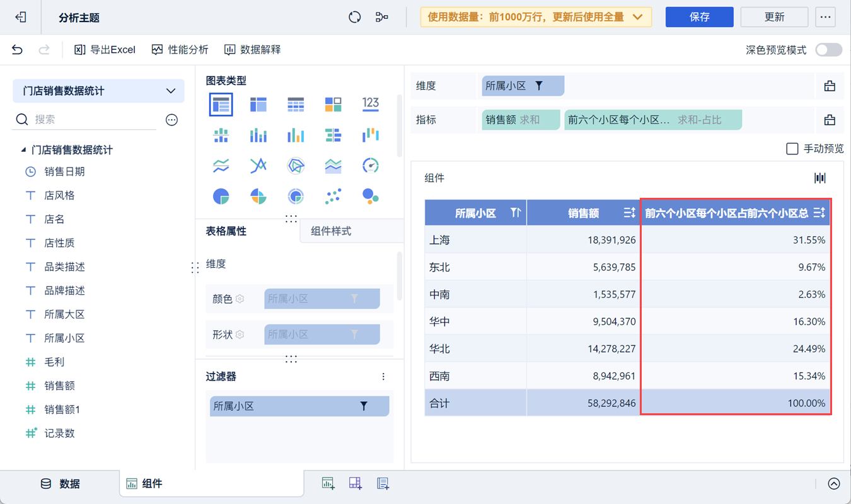The image size is (851, 504).
Task: Click the circular refresh icon in header
Action: pos(355,17)
